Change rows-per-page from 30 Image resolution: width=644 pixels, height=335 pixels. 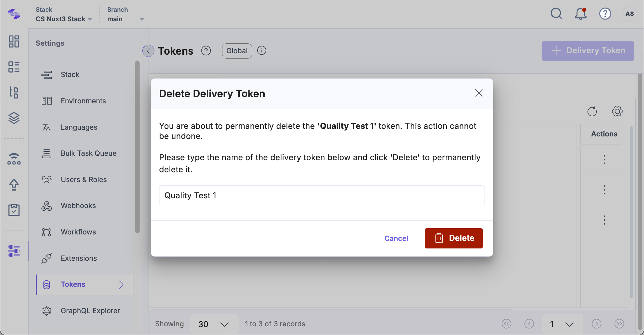click(x=214, y=324)
